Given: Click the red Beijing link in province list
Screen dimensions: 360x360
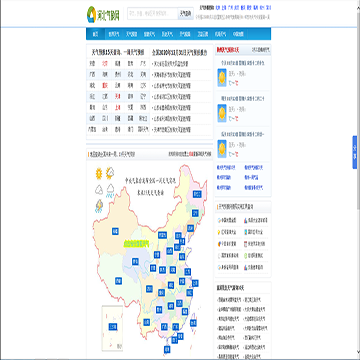Looking at the screenshot, I should pyautogui.click(x=105, y=63).
